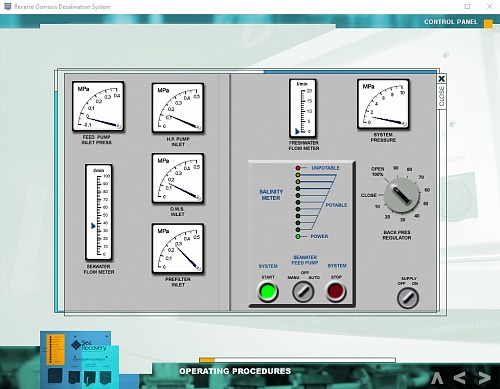Click the green Power indicator LED
500x389 pixels.
click(298, 236)
